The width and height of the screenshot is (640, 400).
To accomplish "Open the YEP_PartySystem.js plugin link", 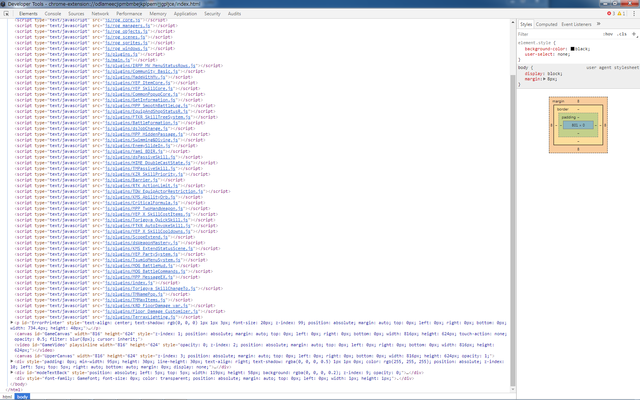I will [141, 254].
